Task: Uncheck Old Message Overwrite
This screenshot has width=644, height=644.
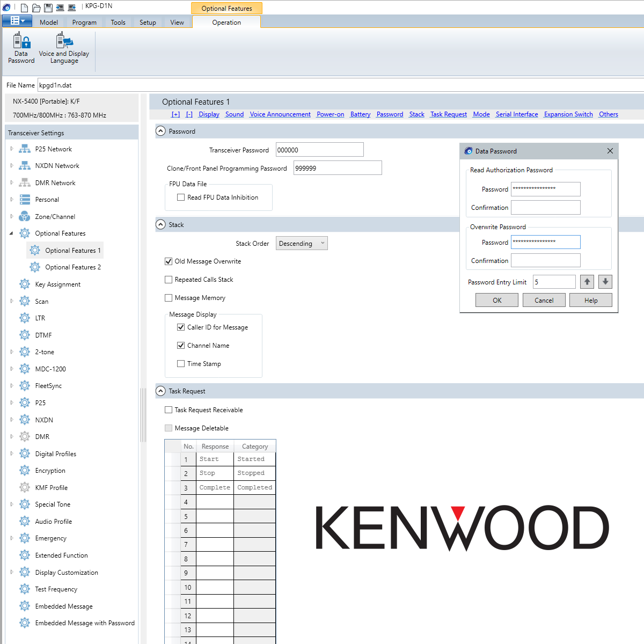Action: click(169, 261)
